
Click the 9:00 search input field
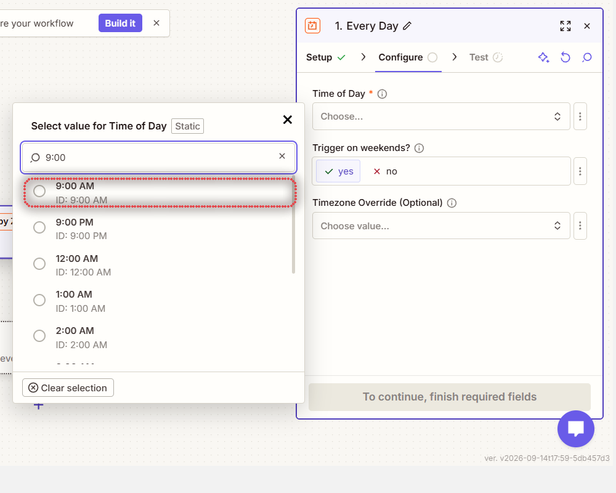point(159,157)
